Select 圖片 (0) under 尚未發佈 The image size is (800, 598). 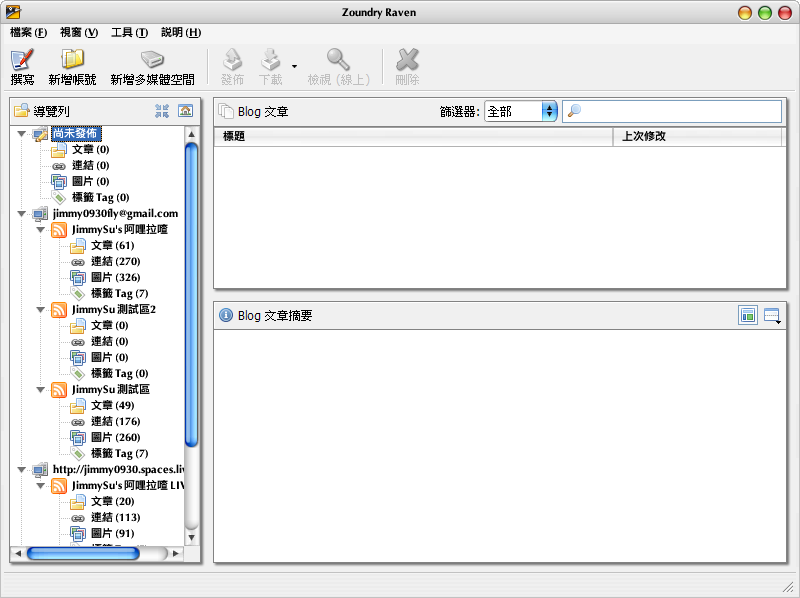(x=90, y=181)
